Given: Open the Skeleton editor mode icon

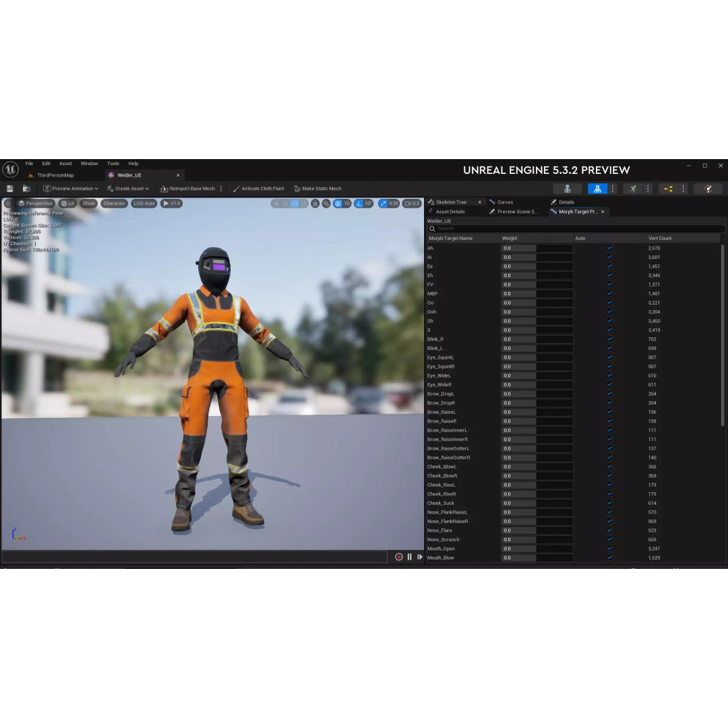Looking at the screenshot, I should (x=568, y=189).
